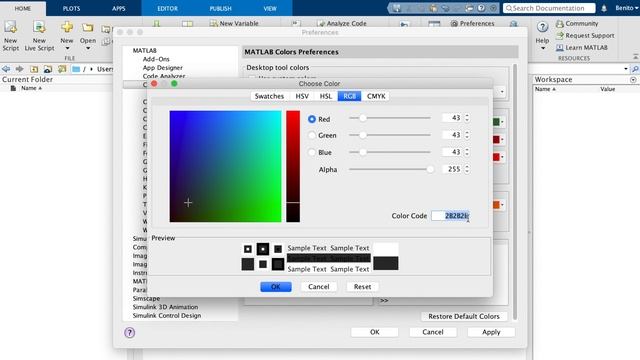Click the New Live Script icon

(39, 27)
